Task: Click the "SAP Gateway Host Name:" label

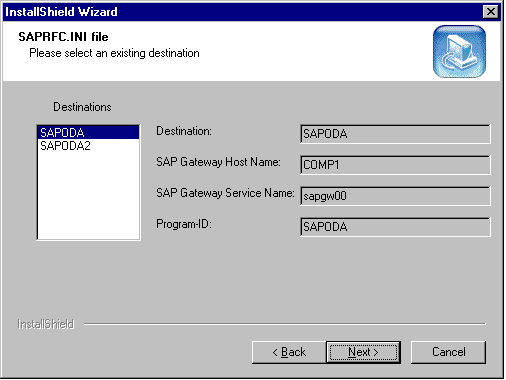Action: click(218, 162)
